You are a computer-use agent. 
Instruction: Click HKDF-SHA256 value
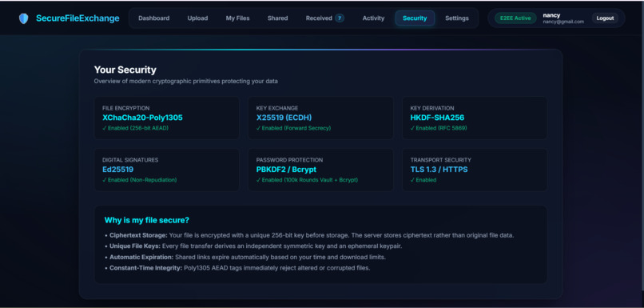click(x=437, y=118)
